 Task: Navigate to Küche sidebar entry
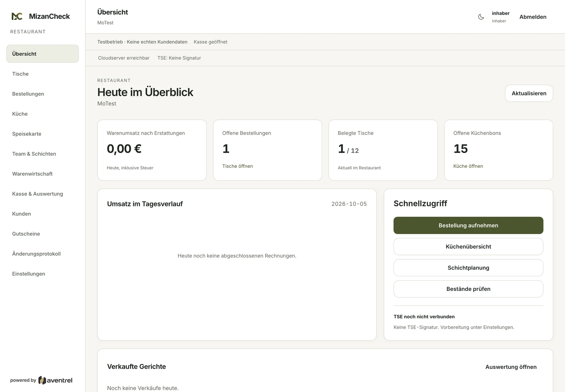tap(42, 114)
